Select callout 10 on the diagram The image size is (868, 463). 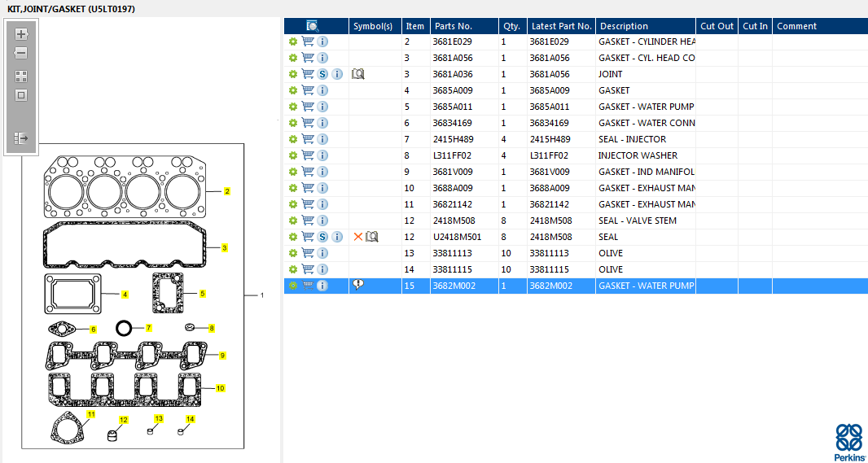click(x=221, y=388)
